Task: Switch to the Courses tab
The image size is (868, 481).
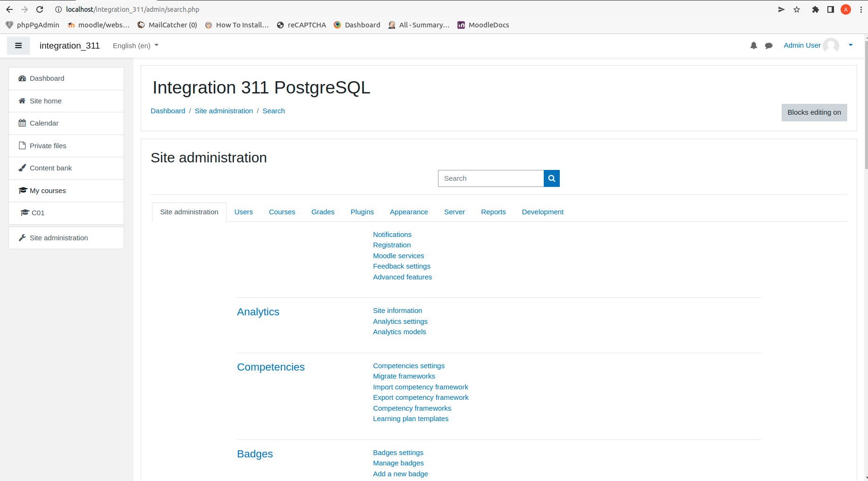Action: [x=282, y=212]
